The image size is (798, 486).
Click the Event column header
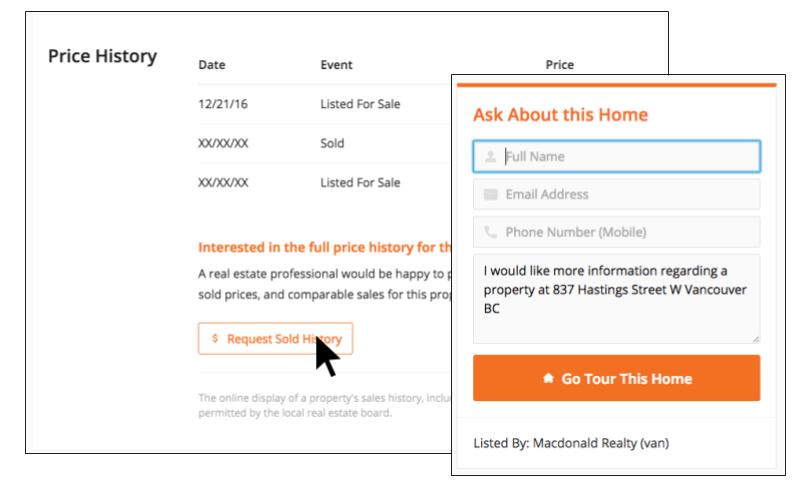click(336, 65)
